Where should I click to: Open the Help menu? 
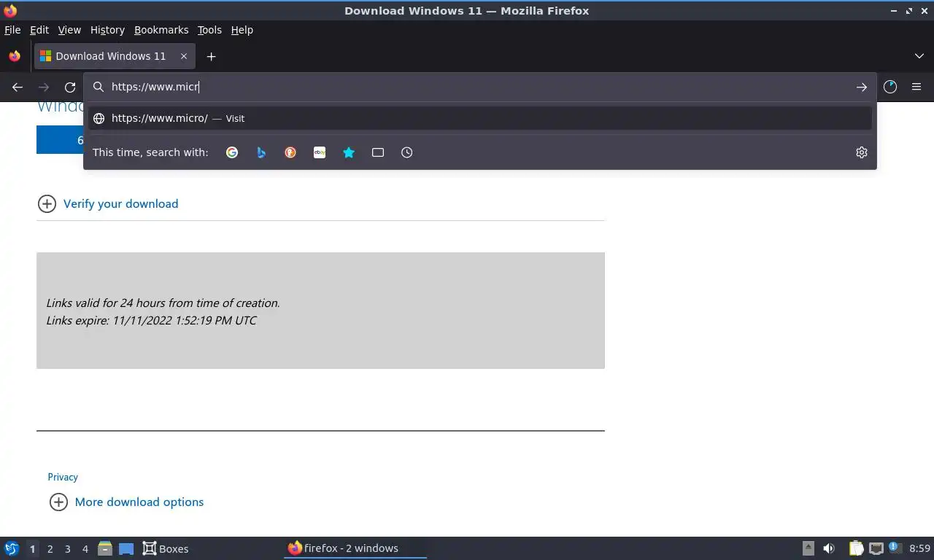[x=242, y=30]
